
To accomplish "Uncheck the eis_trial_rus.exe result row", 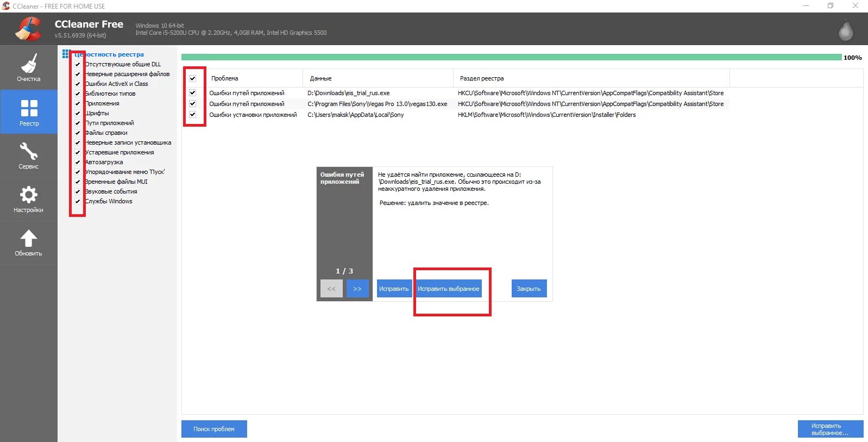I will click(192, 93).
